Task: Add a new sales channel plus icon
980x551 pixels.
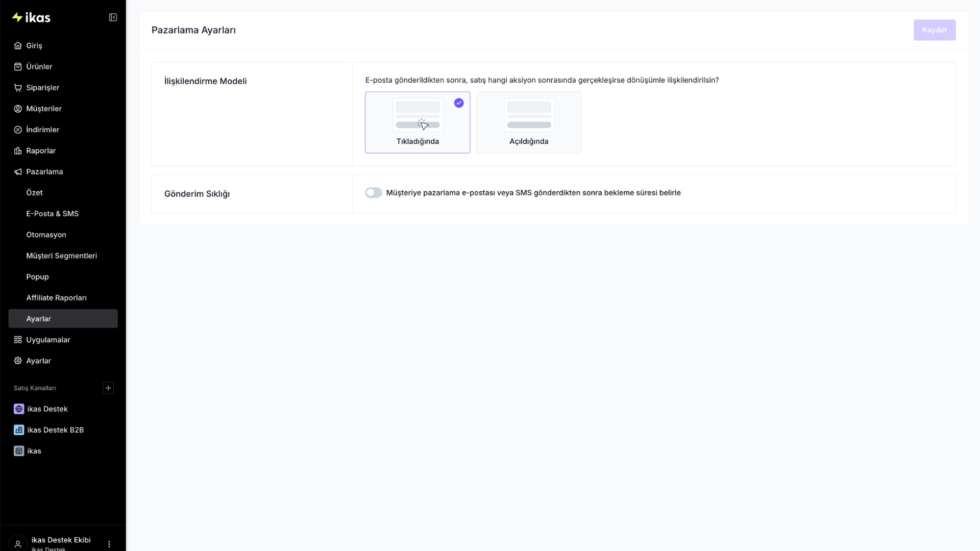Action: tap(108, 388)
